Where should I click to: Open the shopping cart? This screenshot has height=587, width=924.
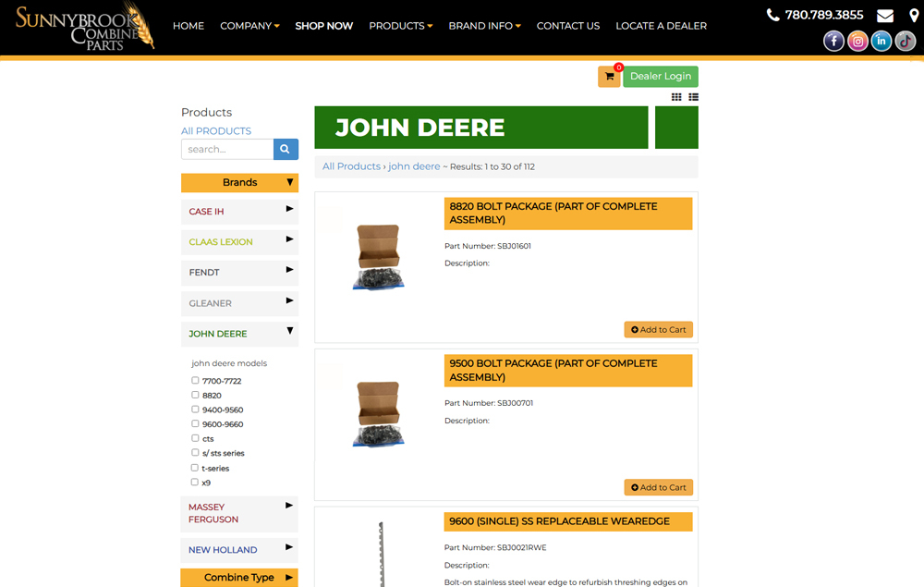click(x=609, y=77)
